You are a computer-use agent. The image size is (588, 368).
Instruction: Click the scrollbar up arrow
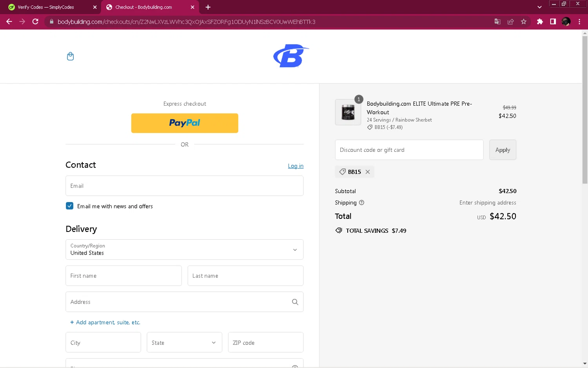click(x=585, y=34)
